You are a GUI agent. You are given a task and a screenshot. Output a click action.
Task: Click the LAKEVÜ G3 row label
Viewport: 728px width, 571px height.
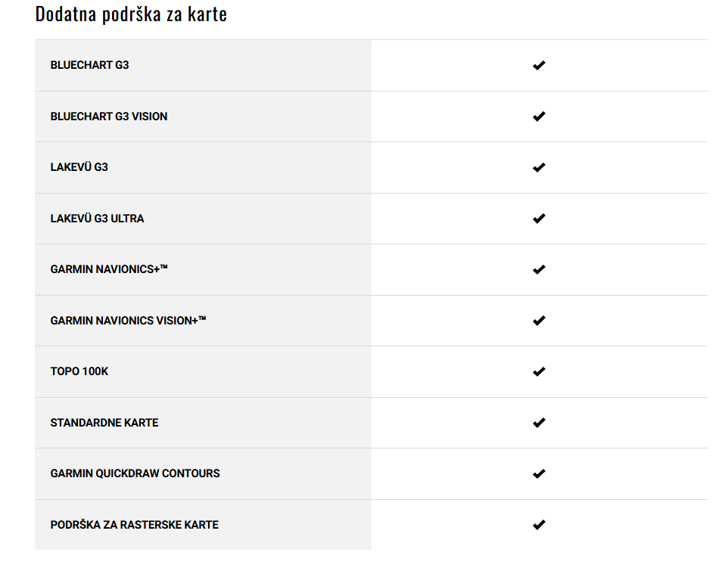tap(79, 167)
